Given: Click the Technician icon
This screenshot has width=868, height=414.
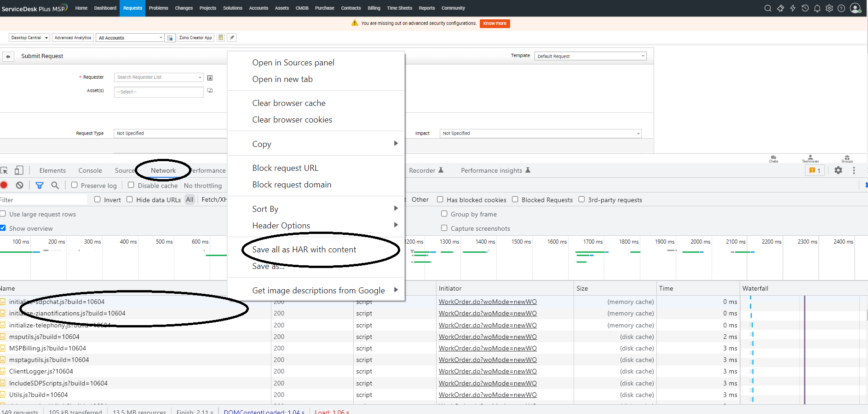Looking at the screenshot, I should [x=810, y=159].
